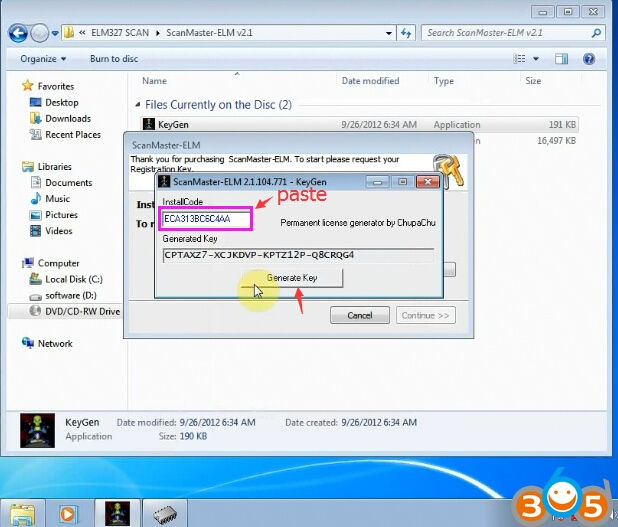Image resolution: width=618 pixels, height=527 pixels.
Task: Select Favorites in navigation pane
Action: (56, 86)
